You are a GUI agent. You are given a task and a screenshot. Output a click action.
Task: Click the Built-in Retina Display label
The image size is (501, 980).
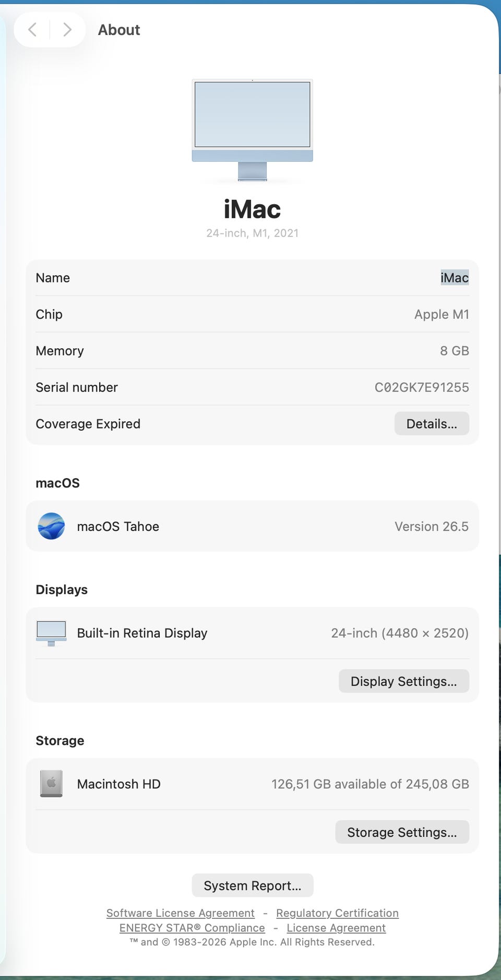click(x=142, y=633)
